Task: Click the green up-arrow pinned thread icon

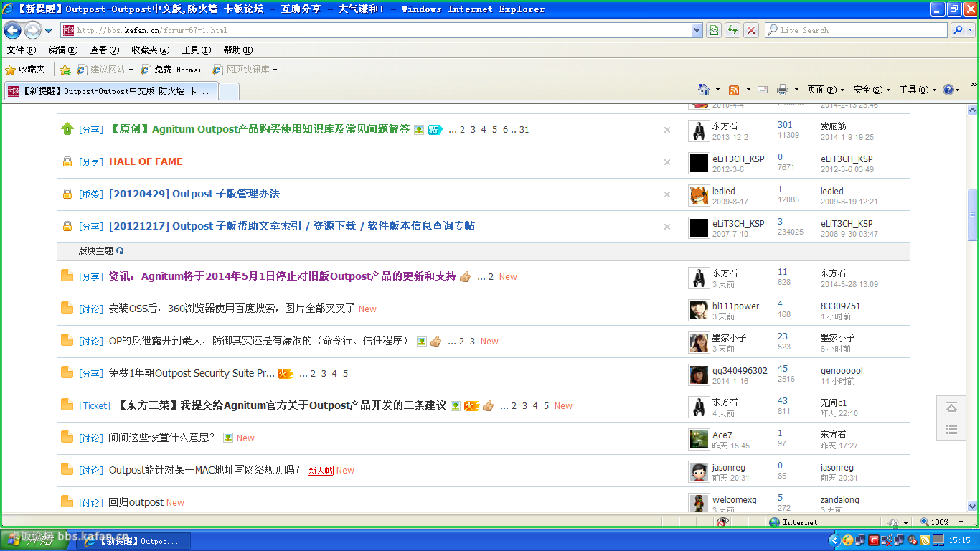Action: point(67,128)
